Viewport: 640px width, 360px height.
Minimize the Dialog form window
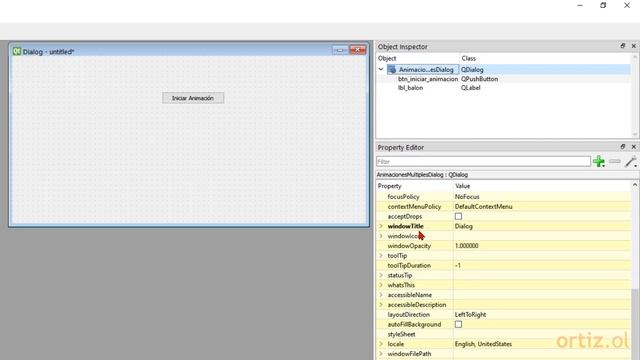coord(340,50)
